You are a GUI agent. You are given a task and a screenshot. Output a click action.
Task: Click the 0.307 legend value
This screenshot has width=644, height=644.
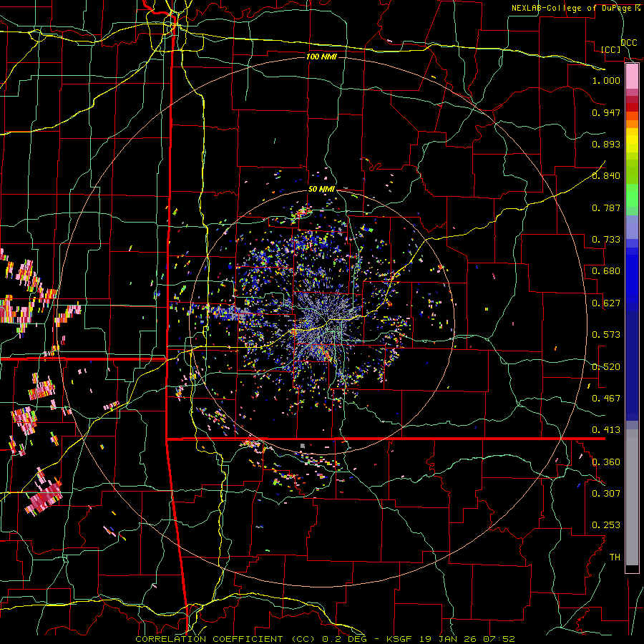coord(606,494)
